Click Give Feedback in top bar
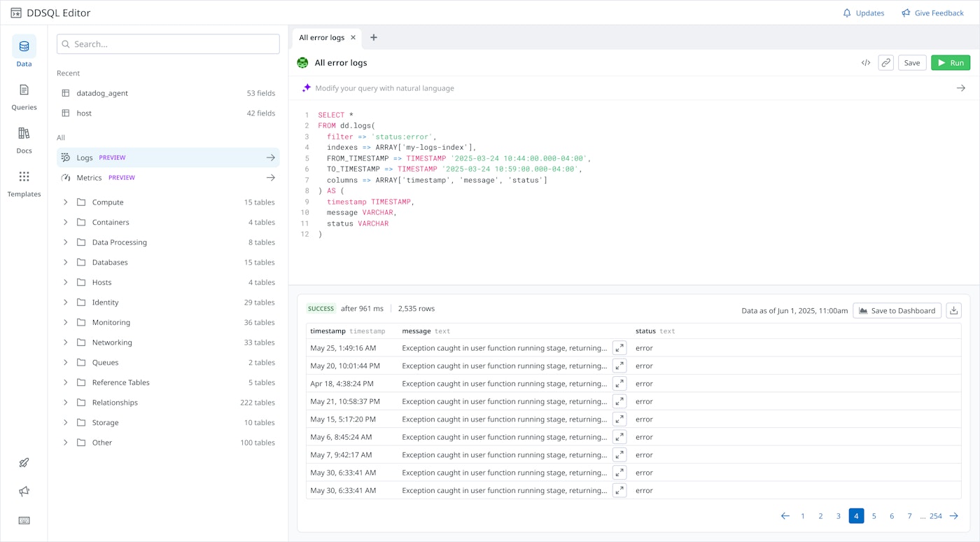 [x=932, y=13]
